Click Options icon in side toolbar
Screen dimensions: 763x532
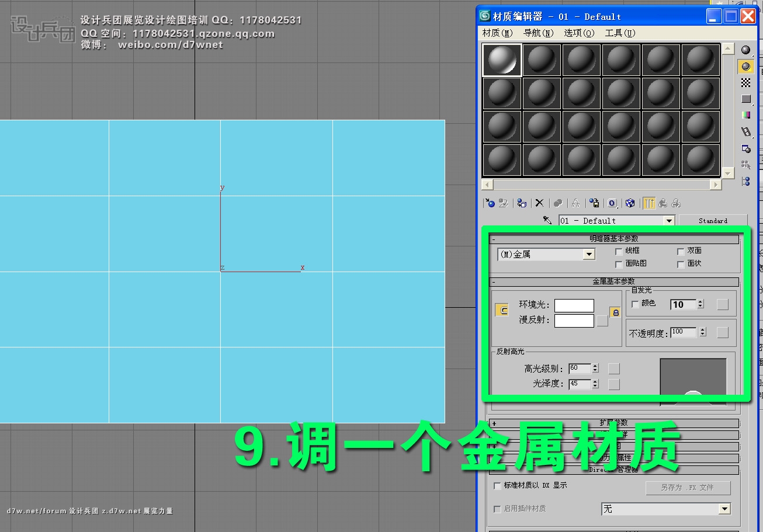coord(745,148)
